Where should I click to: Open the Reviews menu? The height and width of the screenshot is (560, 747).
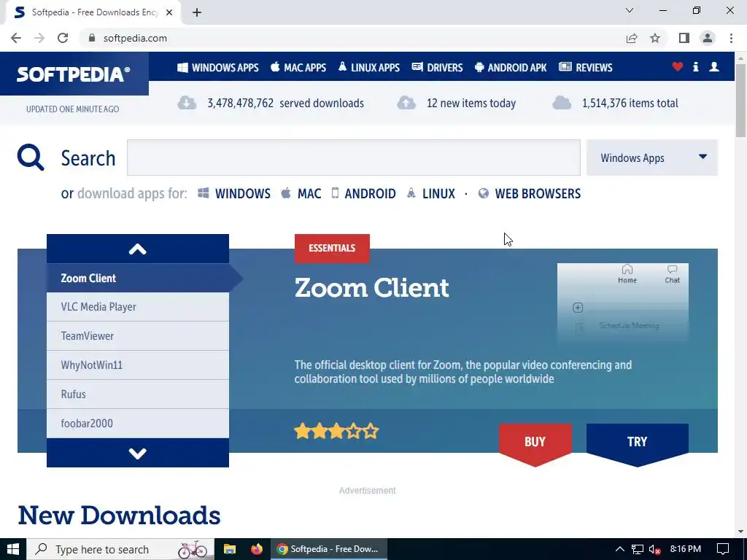(586, 68)
